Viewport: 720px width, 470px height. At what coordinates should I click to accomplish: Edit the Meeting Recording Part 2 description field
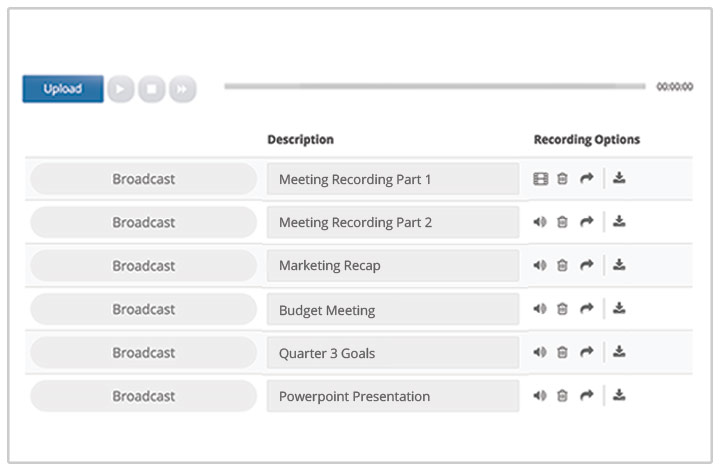[x=393, y=222]
